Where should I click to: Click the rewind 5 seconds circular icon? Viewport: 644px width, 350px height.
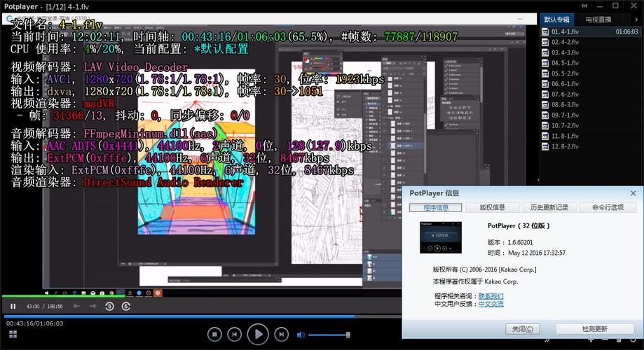point(109,306)
